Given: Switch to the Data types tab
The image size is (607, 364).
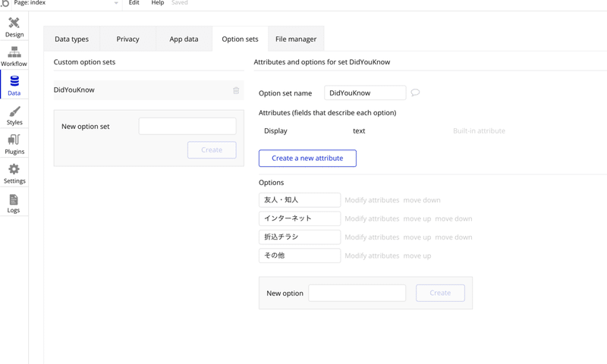Looking at the screenshot, I should pyautogui.click(x=71, y=39).
